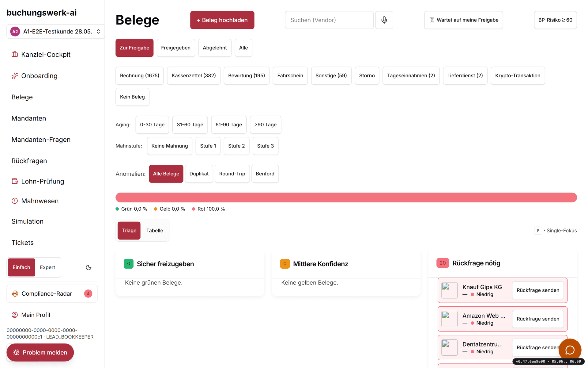Toggle Wartet auf meine Freigabe filter
Screen dimensions: 588x368
click(464, 20)
